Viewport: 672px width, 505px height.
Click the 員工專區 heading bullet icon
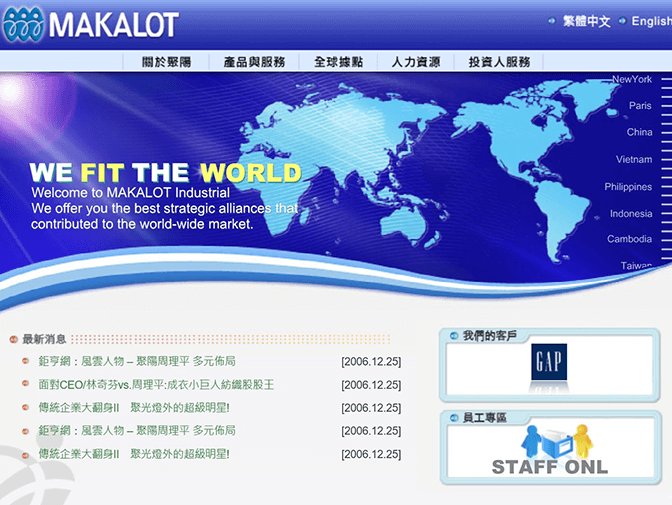[x=454, y=418]
